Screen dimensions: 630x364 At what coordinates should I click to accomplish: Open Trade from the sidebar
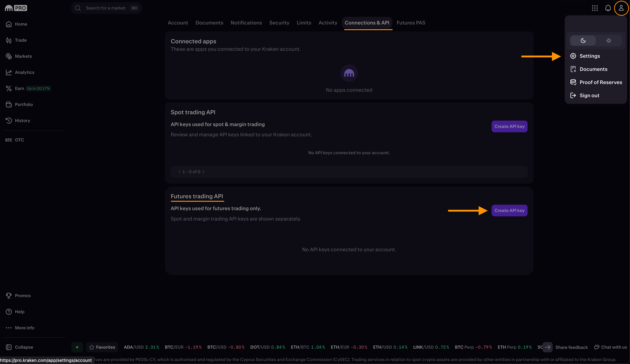coord(21,40)
